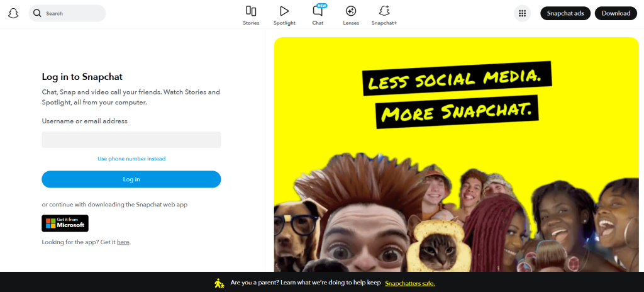644x292 pixels.
Task: Click Use phone number instead link
Action: [x=131, y=159]
